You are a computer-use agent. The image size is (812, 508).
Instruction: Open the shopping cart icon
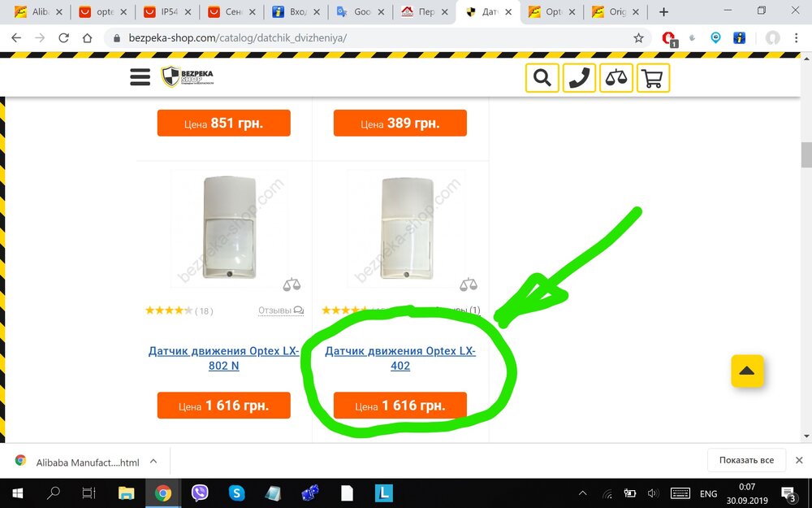pyautogui.click(x=653, y=78)
